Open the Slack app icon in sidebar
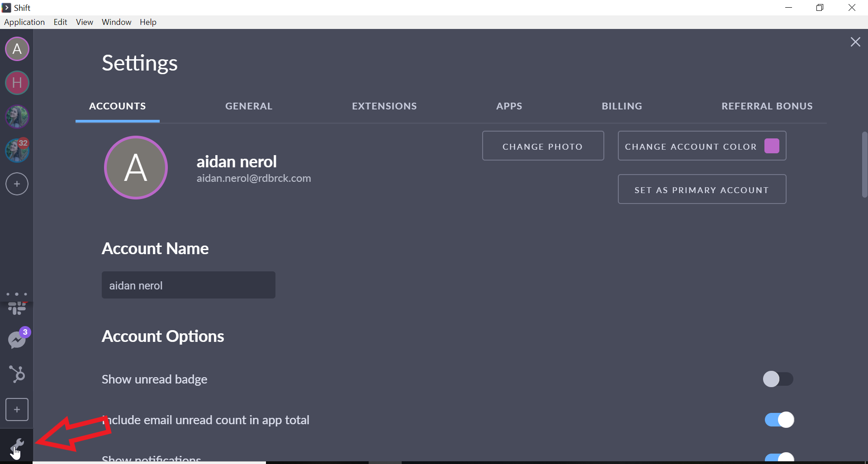 pos(17,308)
